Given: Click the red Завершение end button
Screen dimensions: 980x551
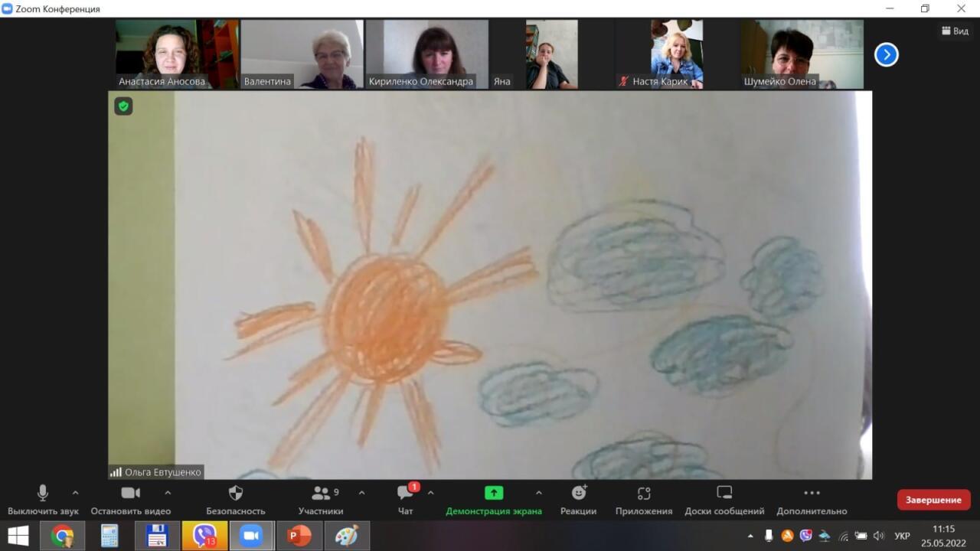Looking at the screenshot, I should 933,500.
